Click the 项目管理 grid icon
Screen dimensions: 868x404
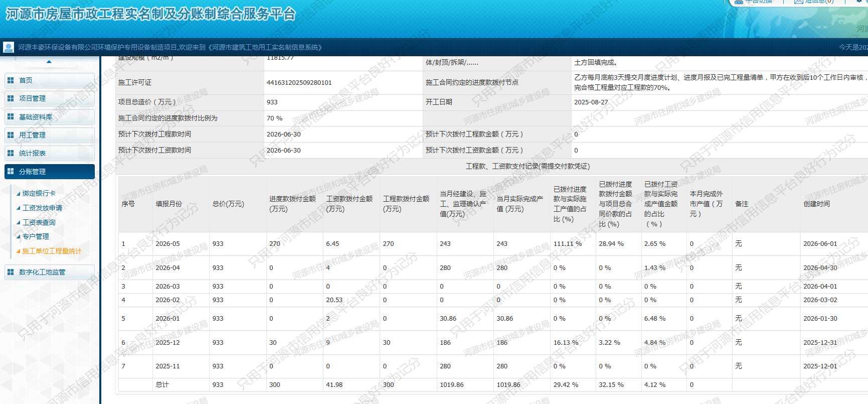11,98
